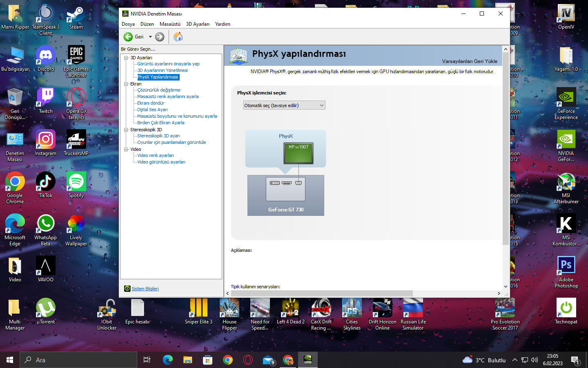This screenshot has height=368, width=588.
Task: Open the NVIDIA home page icon
Action: (x=178, y=37)
